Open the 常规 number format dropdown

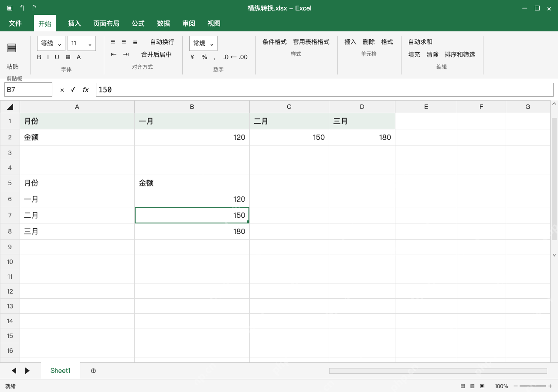[x=203, y=43]
